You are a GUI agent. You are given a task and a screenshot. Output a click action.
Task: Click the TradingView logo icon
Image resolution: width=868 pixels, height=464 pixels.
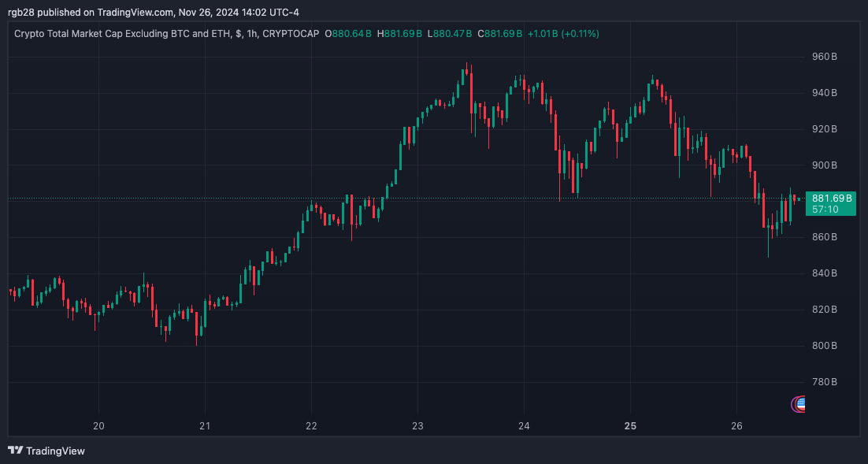tap(15, 451)
